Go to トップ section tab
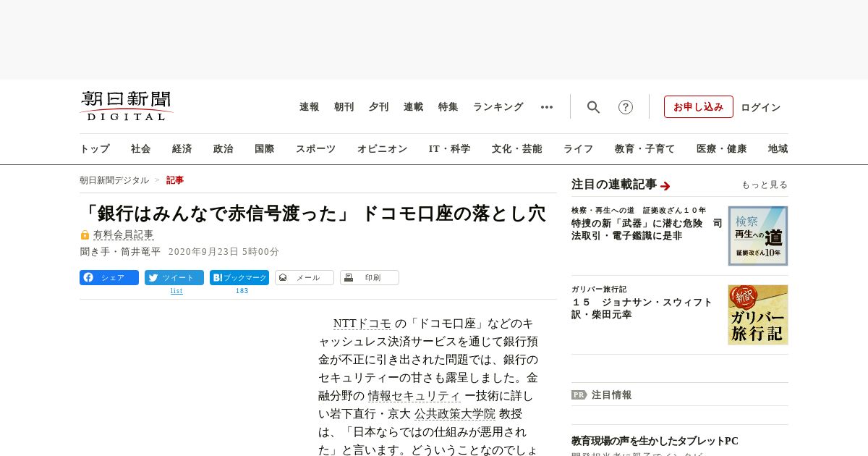Viewport: 868px width, 456px height. point(95,149)
